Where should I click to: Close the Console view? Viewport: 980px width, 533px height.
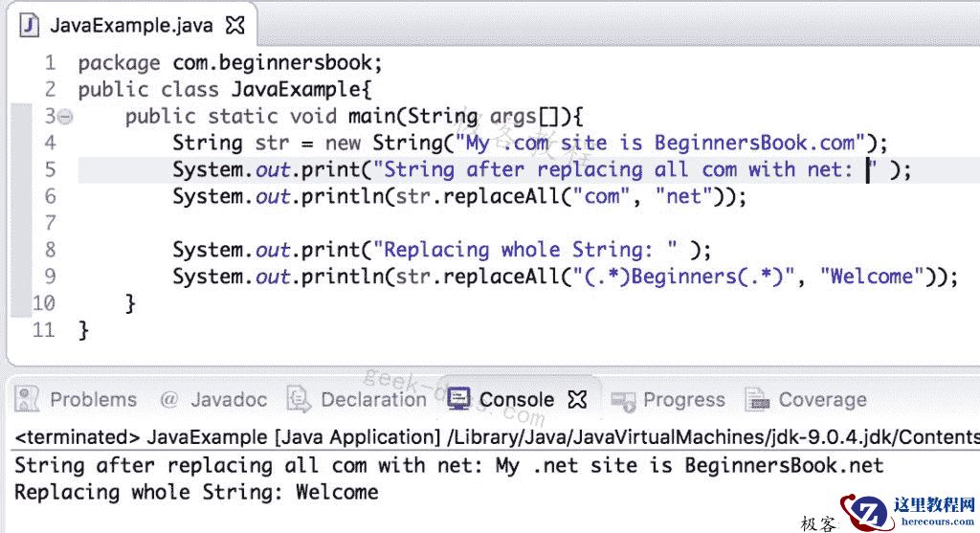[577, 399]
